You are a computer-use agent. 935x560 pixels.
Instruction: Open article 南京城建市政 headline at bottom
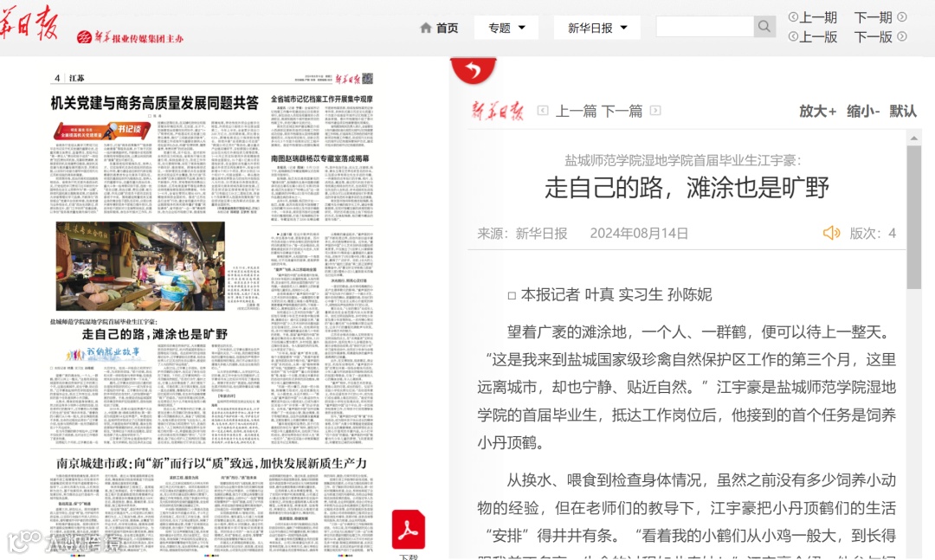coord(212,463)
